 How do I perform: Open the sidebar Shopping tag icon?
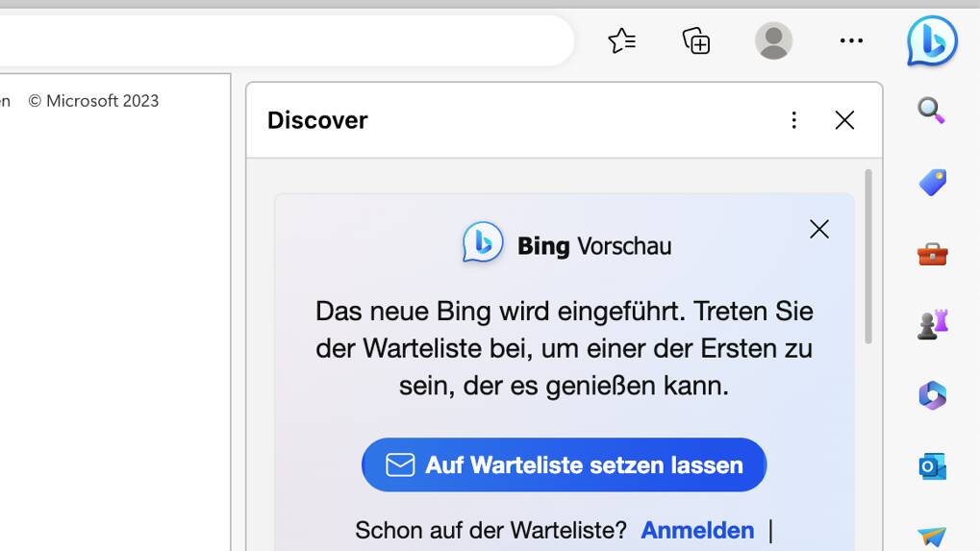931,182
